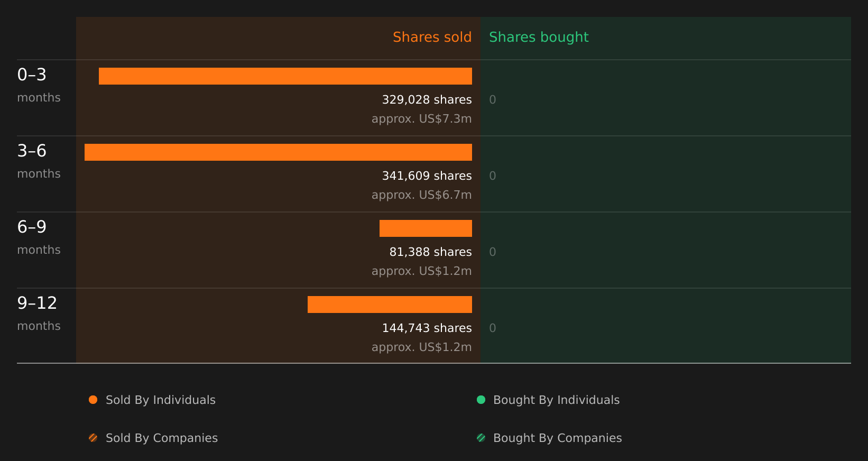Click the orange Sold By Individuals legend dot

(93, 400)
